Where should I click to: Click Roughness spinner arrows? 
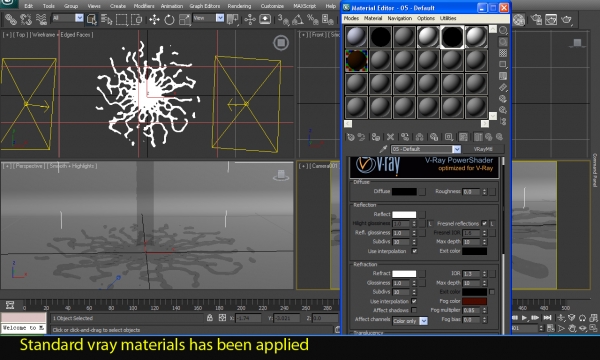pyautogui.click(x=484, y=191)
